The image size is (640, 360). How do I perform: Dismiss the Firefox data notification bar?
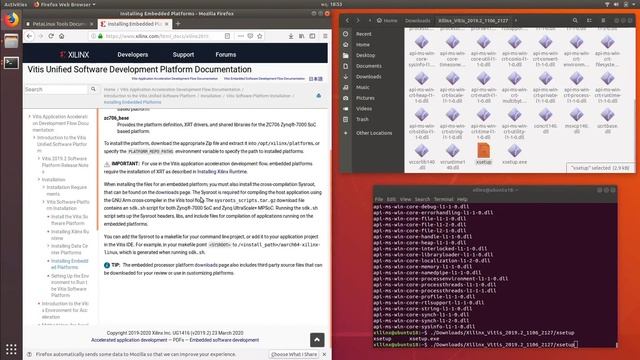point(324,354)
